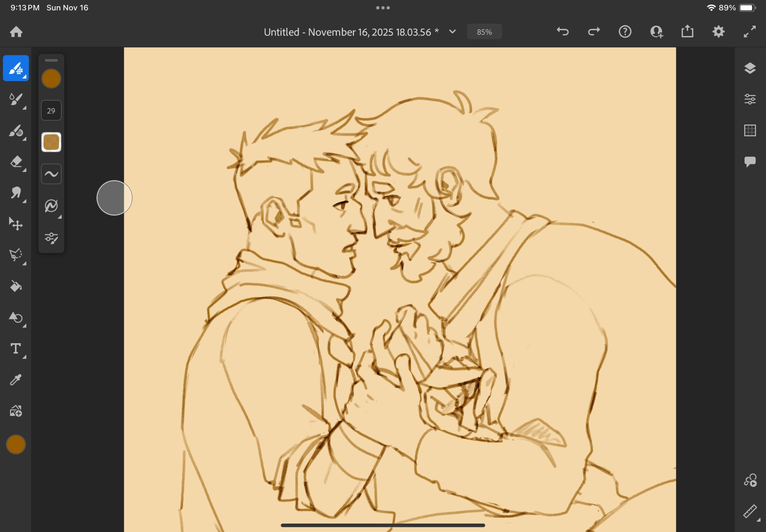Open the app settings gear
This screenshot has width=766, height=532.
(x=719, y=32)
